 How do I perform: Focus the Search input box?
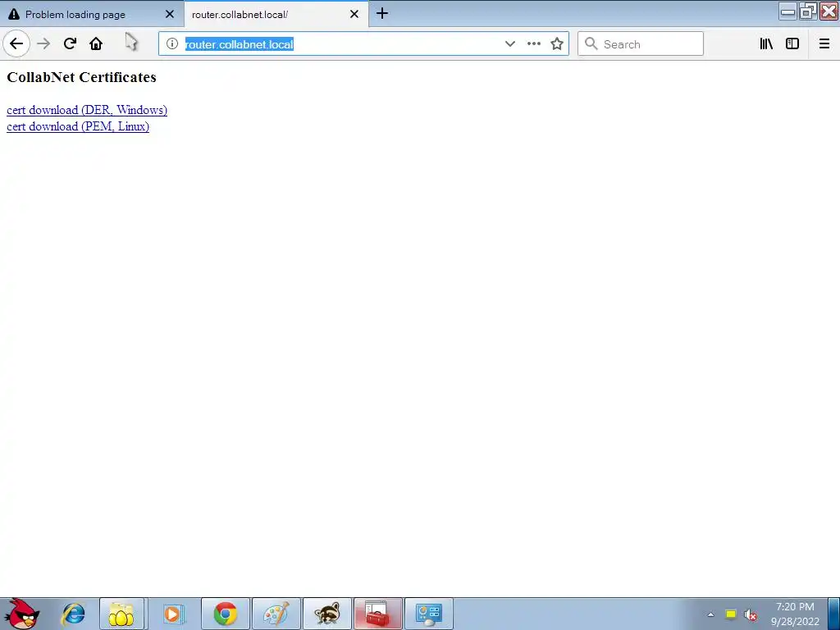(x=640, y=44)
